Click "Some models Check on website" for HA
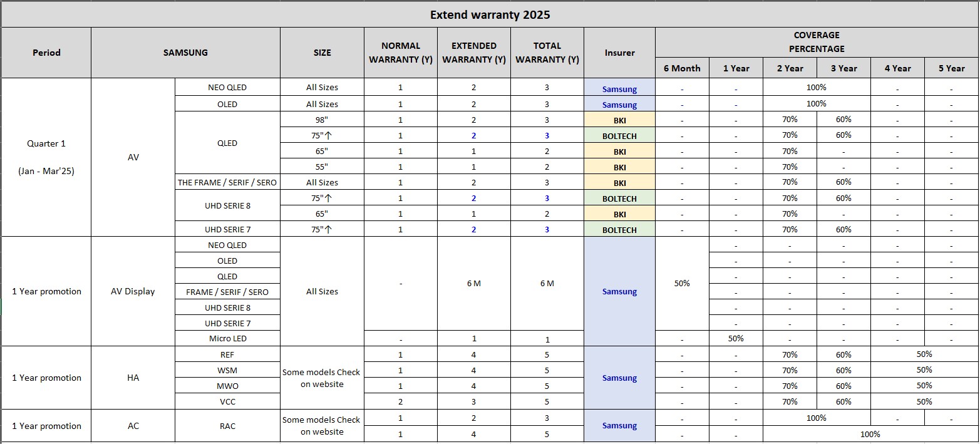This screenshot has width=980, height=444. click(x=322, y=378)
